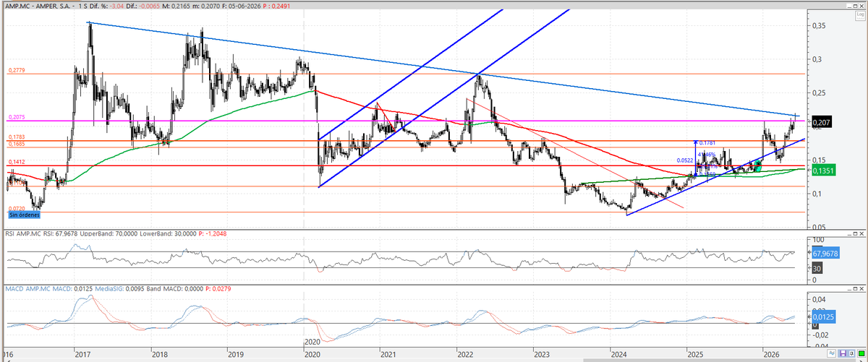Click the RSI lower band '30' tag
The width and height of the screenshot is (868, 362).
pyautogui.click(x=819, y=267)
